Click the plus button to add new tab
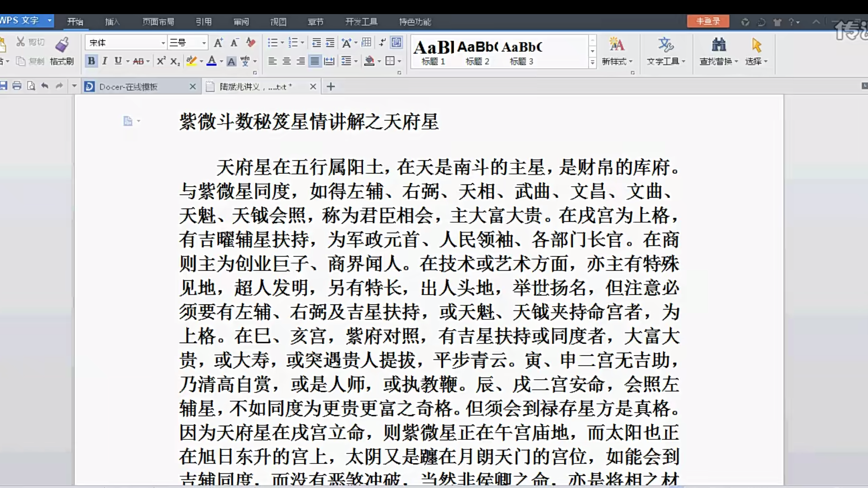 330,86
